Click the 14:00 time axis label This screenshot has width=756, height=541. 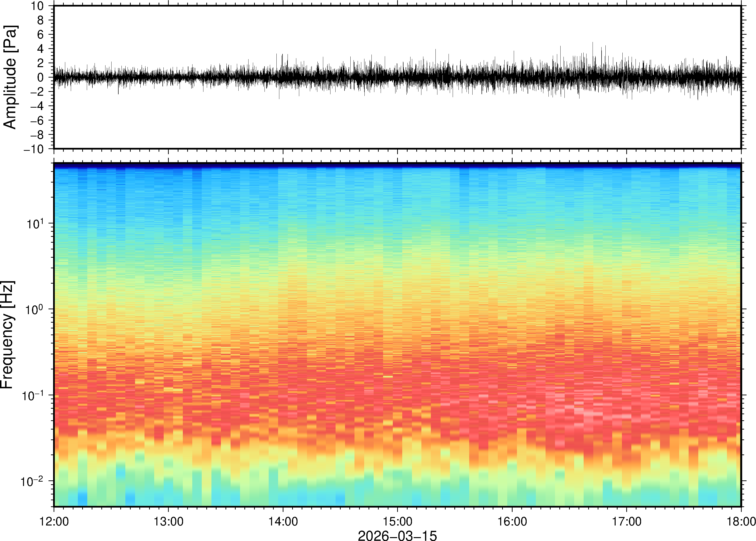pyautogui.click(x=283, y=522)
